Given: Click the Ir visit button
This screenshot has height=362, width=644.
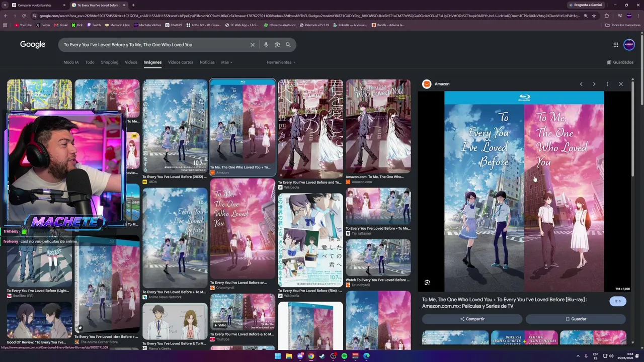Looking at the screenshot, I should click(618, 301).
